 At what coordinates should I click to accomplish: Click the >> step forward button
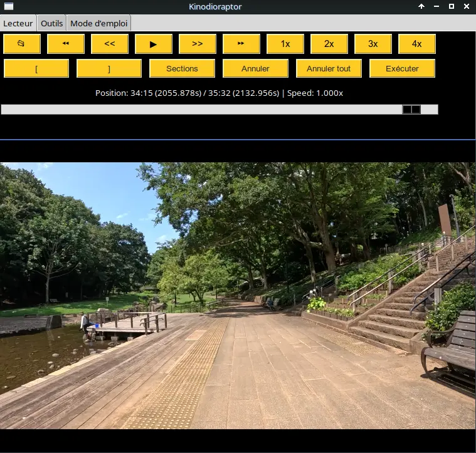pyautogui.click(x=198, y=44)
